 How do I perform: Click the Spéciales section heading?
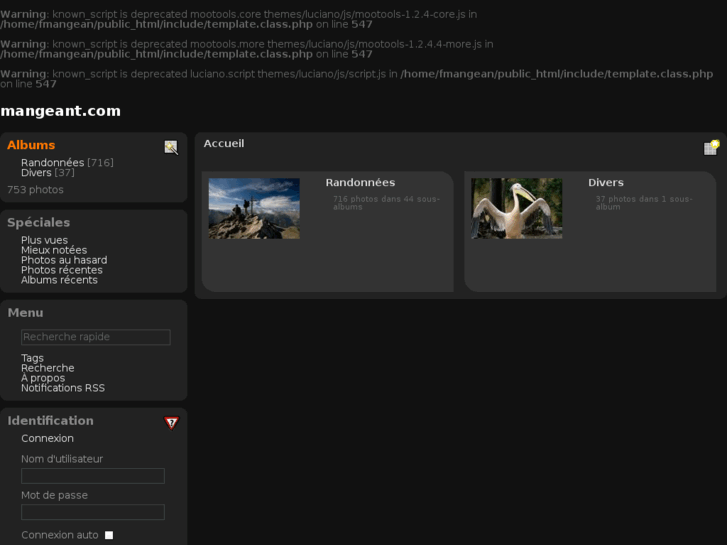click(x=38, y=223)
